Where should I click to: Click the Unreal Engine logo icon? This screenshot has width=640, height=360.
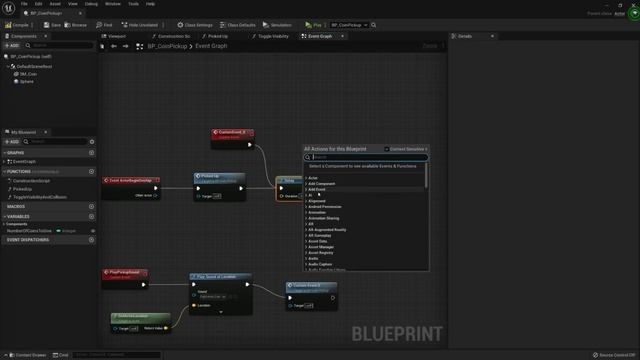click(x=9, y=8)
